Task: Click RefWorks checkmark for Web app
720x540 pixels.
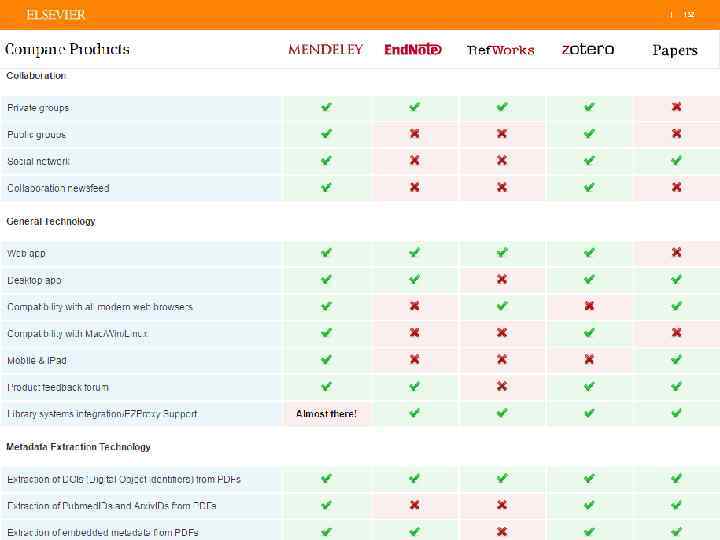Action: click(x=502, y=252)
